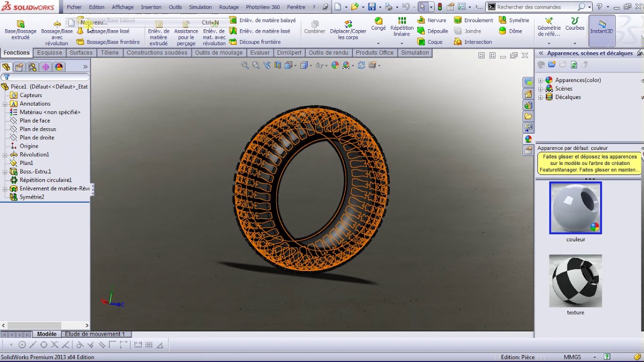Select the Symétrie mirror tool
Image resolution: width=644 pixels, height=362 pixels.
tap(514, 20)
